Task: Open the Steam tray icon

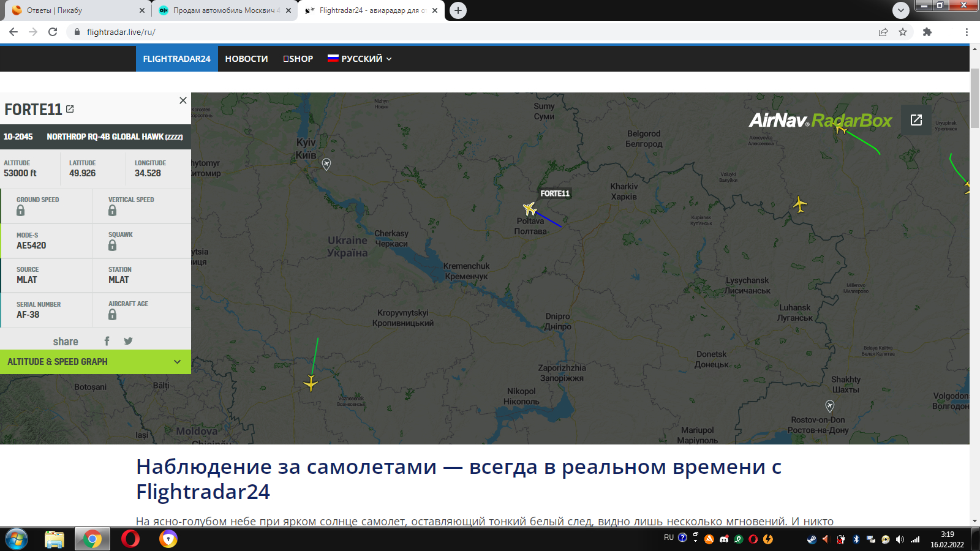Action: (812, 539)
